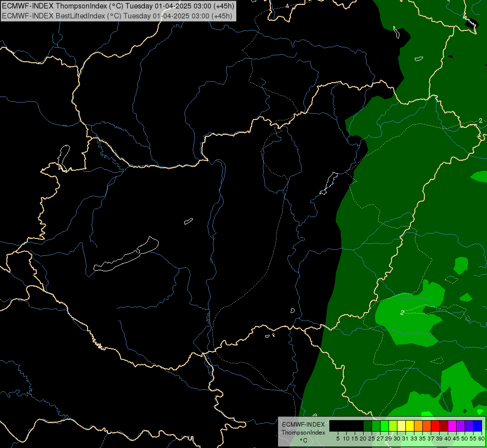Pick the bright green 27–29 legend swatch

pos(385,426)
